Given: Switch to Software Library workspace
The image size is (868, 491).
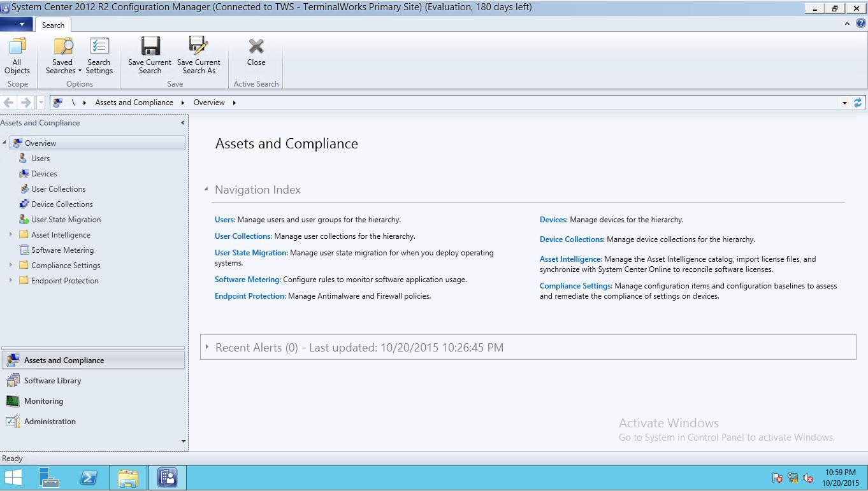Looking at the screenshot, I should click(x=93, y=381).
